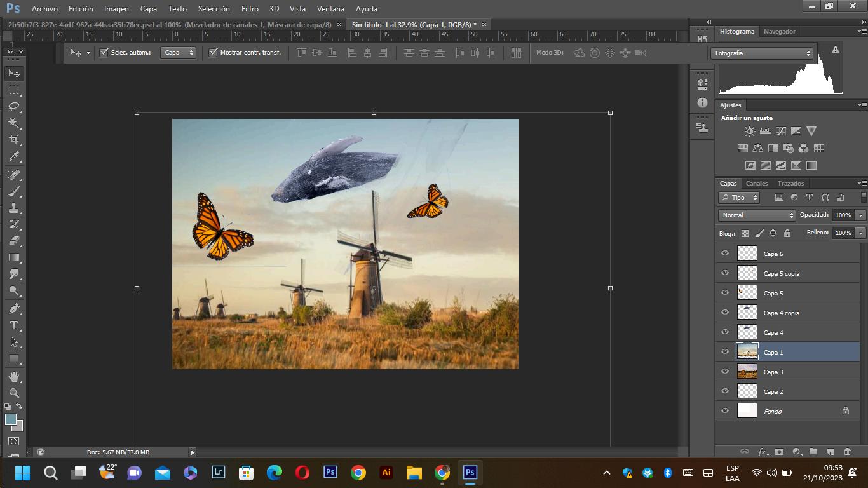Select the Pen tool
This screenshot has height=488, width=868.
(14, 309)
